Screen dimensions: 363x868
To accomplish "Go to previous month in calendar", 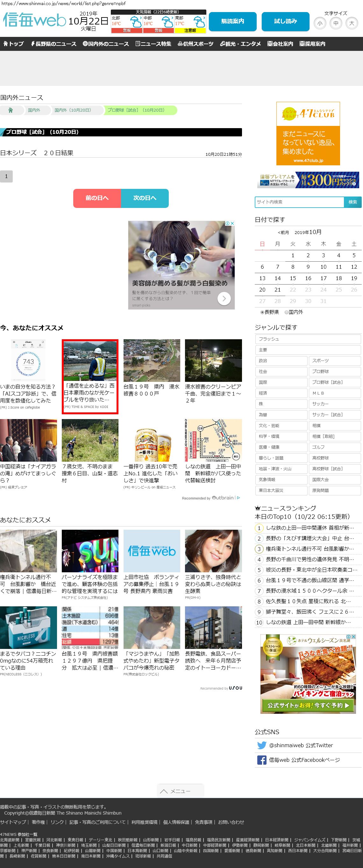I will pos(283,232).
